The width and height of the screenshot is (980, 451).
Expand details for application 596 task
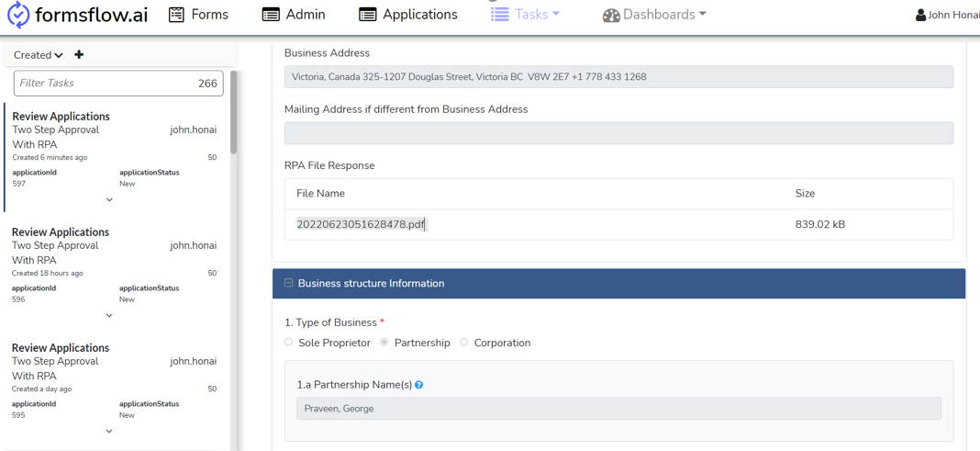pos(109,315)
